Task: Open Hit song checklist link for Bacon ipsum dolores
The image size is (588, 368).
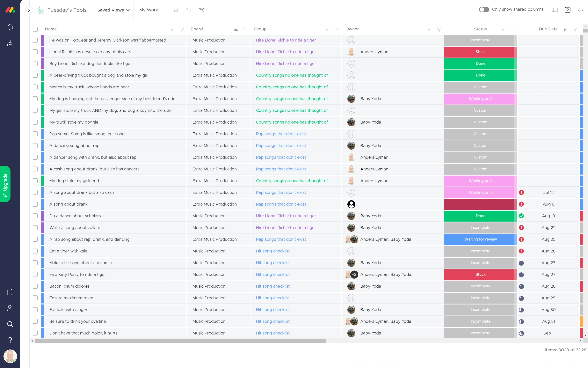Action: (273, 286)
